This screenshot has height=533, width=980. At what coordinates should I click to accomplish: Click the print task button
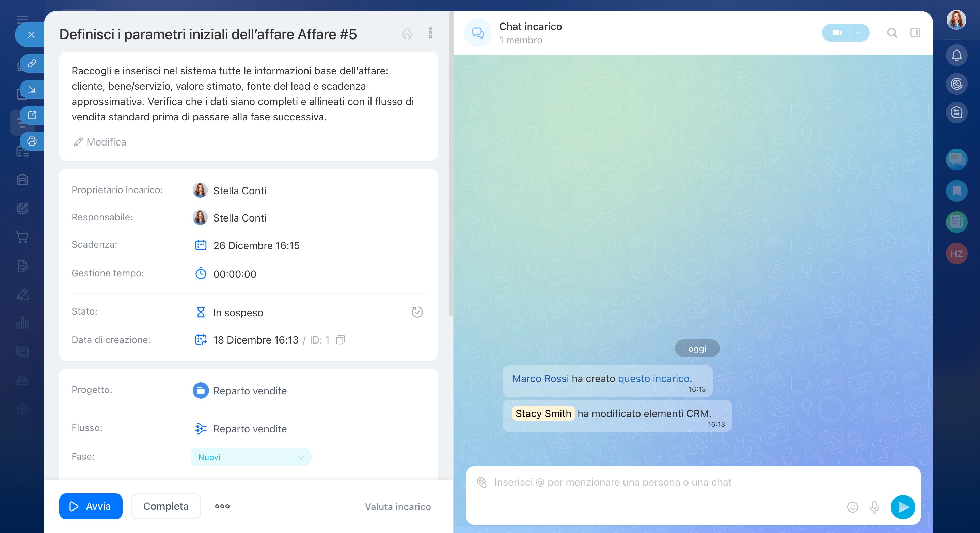[x=32, y=141]
